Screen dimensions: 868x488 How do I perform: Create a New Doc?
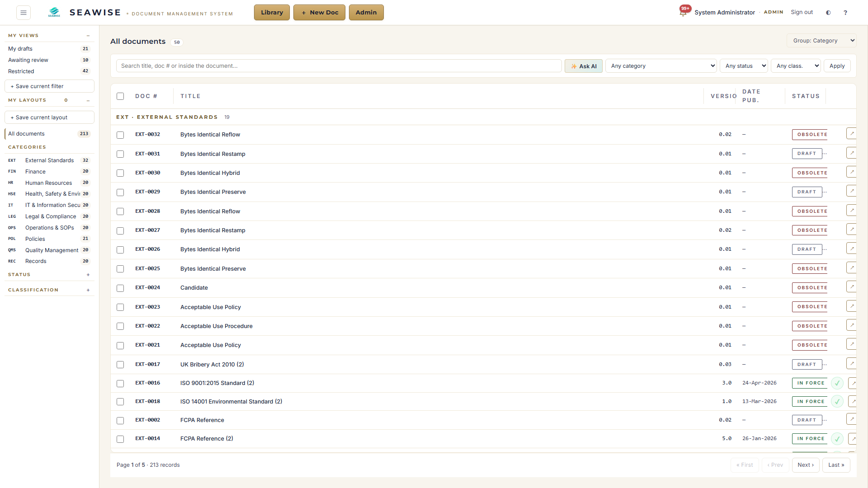pyautogui.click(x=319, y=13)
